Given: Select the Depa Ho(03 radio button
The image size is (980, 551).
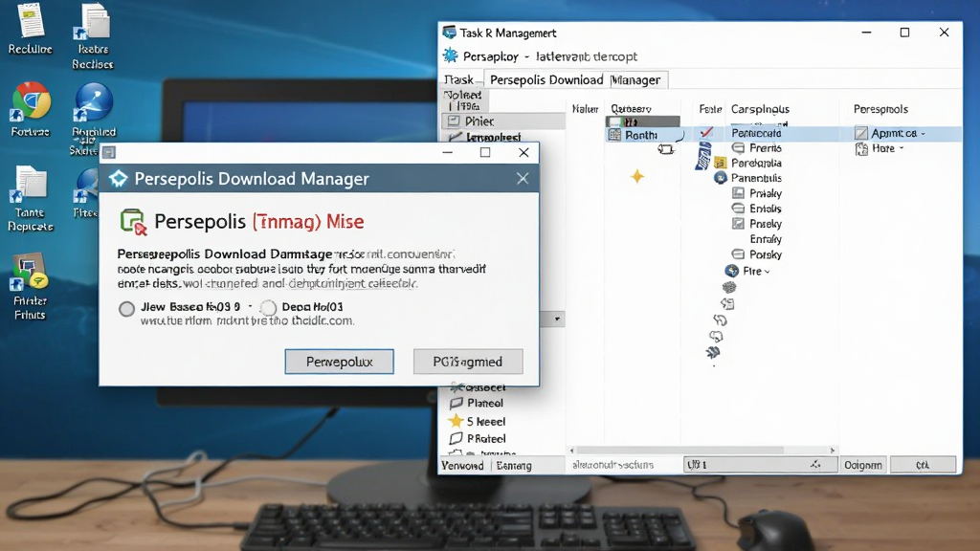Looking at the screenshot, I should [x=268, y=307].
